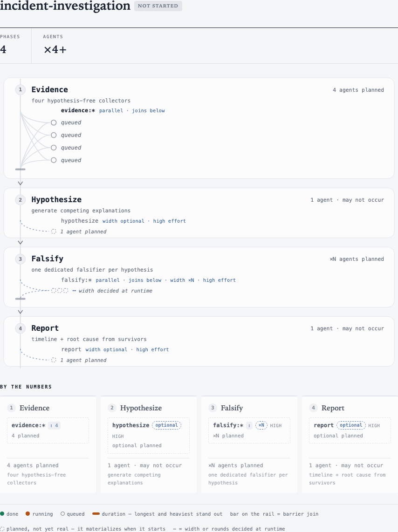The image size is (398, 532).
Task: Click the chevron arrow between Falsify and Report
Action: coord(21,312)
